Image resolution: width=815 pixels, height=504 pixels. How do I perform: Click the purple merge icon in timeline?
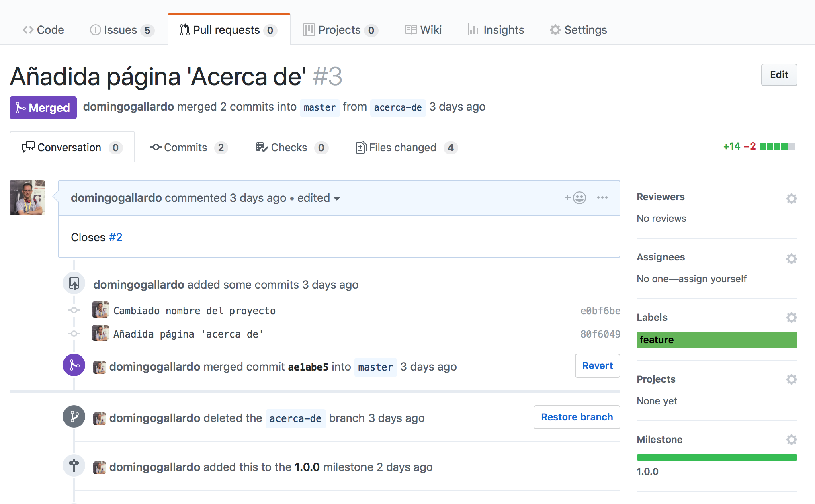tap(74, 365)
